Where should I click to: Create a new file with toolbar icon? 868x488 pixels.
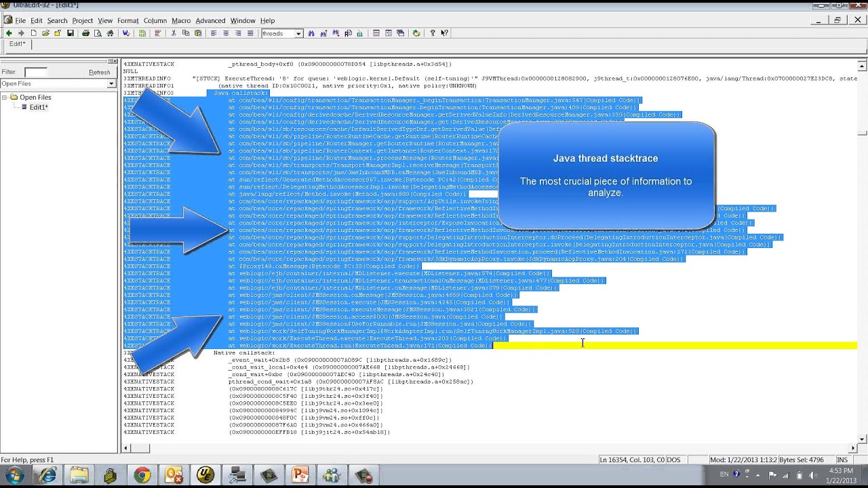tap(33, 33)
